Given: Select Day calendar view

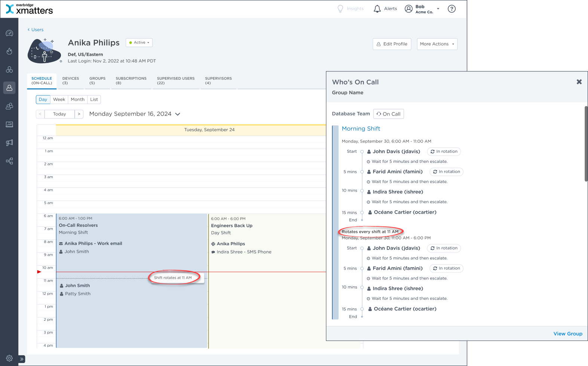Looking at the screenshot, I should click(x=43, y=100).
